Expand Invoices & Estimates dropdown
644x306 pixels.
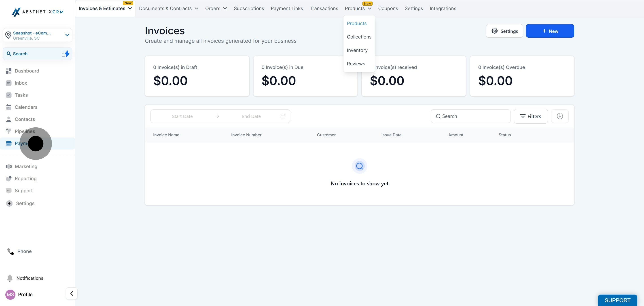[x=105, y=9]
